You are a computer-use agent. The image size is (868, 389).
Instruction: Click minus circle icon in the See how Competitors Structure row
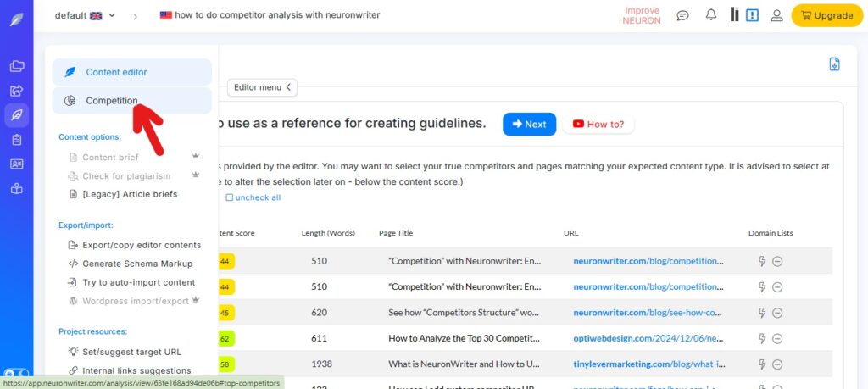click(777, 314)
